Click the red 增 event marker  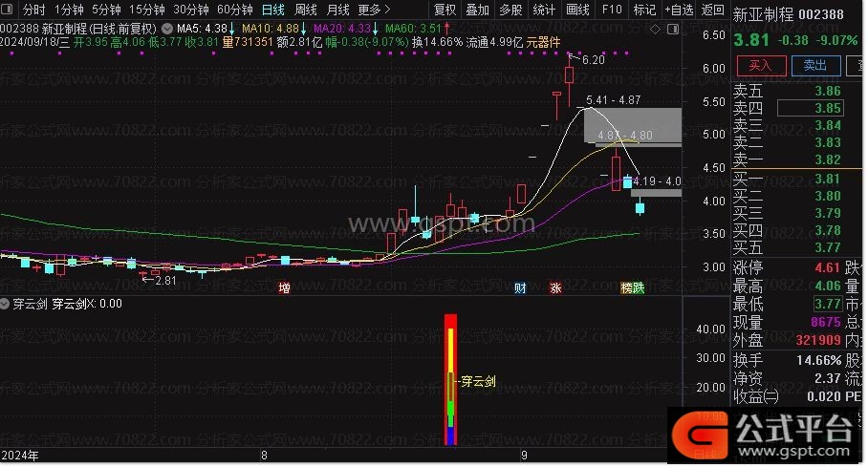click(284, 287)
